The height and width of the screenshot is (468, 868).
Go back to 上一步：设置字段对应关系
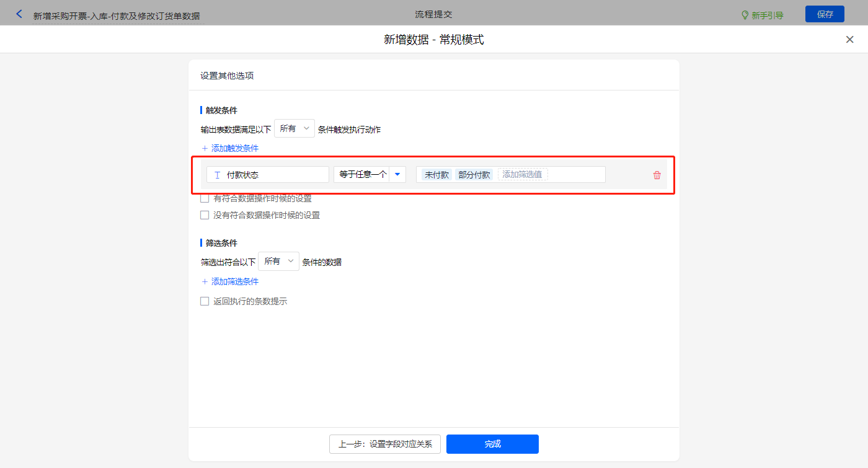[385, 444]
